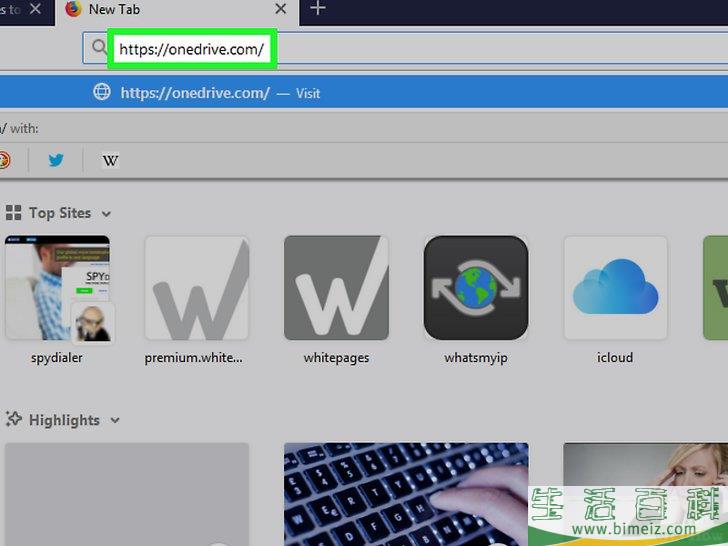Click the Firefox logo on the New Tab

point(73,9)
